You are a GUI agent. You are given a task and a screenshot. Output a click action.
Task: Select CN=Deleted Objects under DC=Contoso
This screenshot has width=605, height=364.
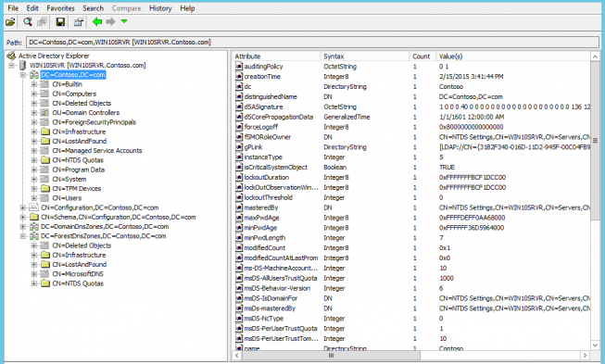(82, 104)
